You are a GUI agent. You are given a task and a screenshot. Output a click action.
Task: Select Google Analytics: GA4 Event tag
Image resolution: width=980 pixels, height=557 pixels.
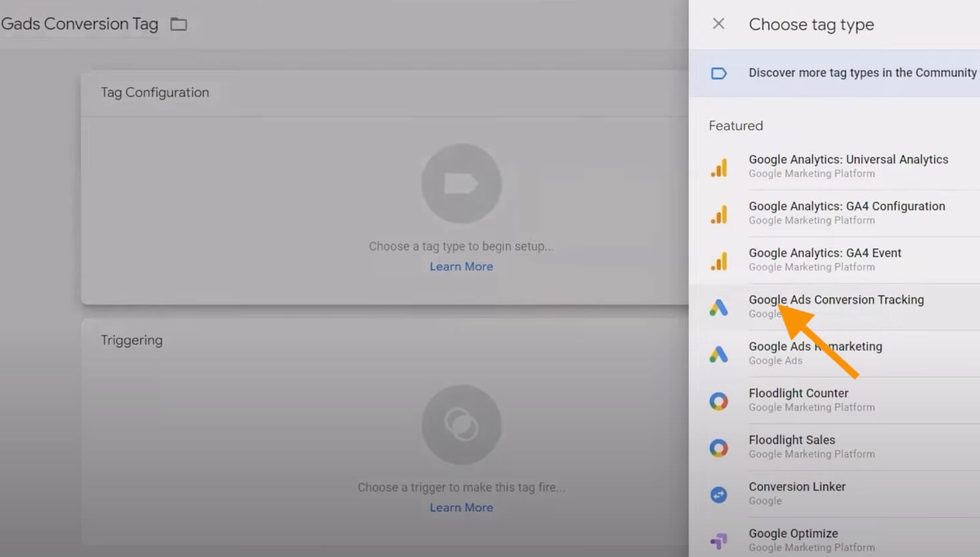click(x=834, y=260)
